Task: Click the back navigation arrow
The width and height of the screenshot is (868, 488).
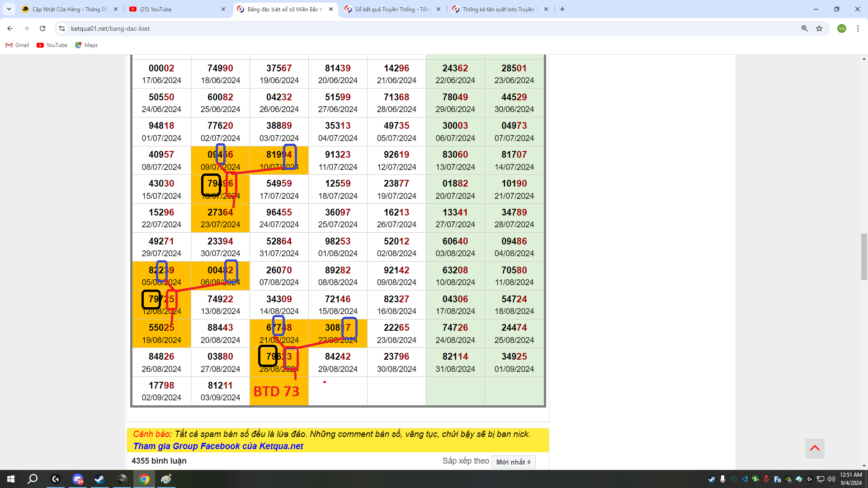Action: click(10, 28)
